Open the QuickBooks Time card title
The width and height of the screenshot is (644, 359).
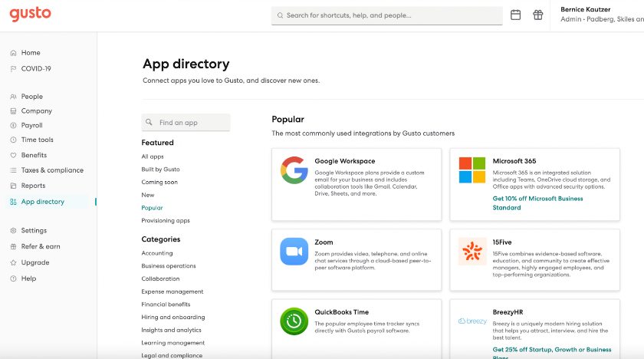click(342, 312)
